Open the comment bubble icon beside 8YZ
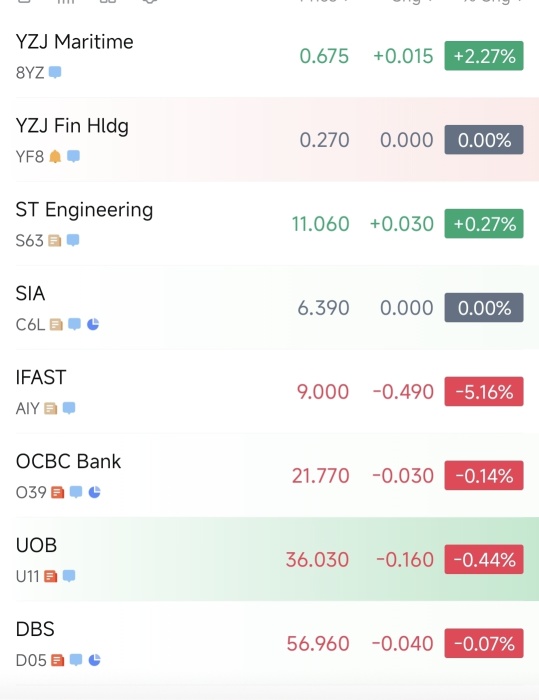The height and width of the screenshot is (700, 539). 55,72
